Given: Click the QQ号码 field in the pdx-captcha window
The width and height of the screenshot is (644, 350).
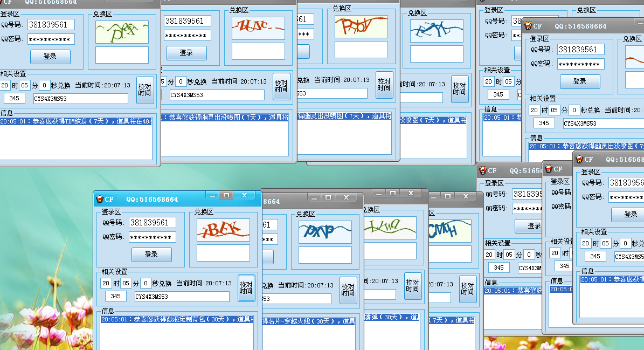Looking at the screenshot, I should point(51,25).
